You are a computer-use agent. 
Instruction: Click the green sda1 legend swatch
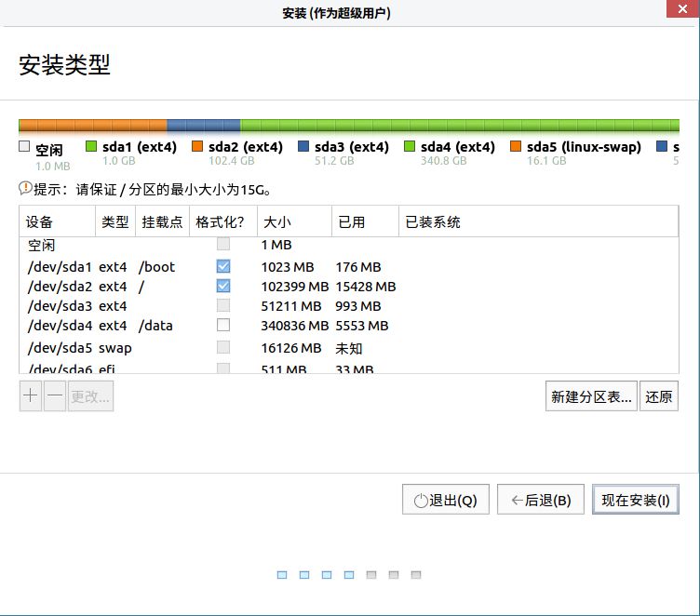[91, 146]
